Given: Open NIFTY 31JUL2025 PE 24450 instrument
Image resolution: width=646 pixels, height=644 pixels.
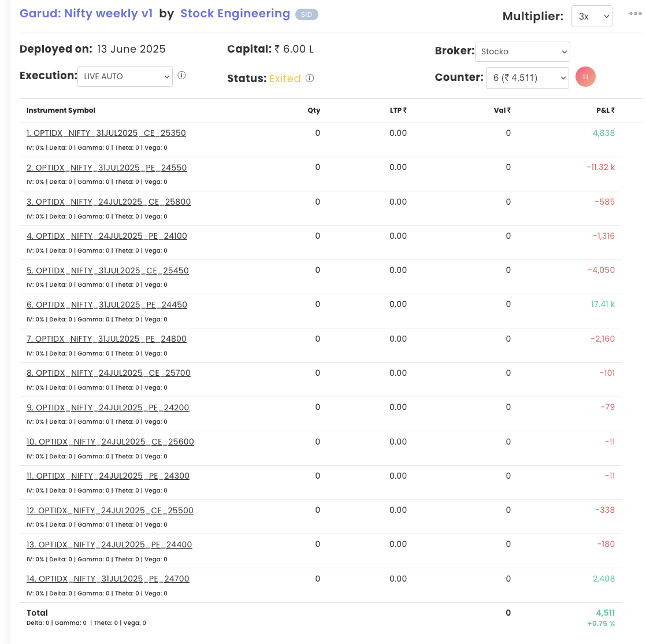Looking at the screenshot, I should (107, 305).
